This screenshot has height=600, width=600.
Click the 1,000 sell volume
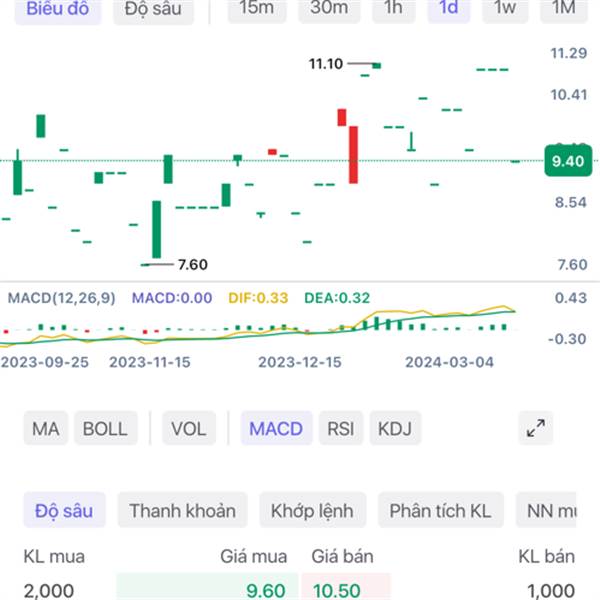[551, 591]
